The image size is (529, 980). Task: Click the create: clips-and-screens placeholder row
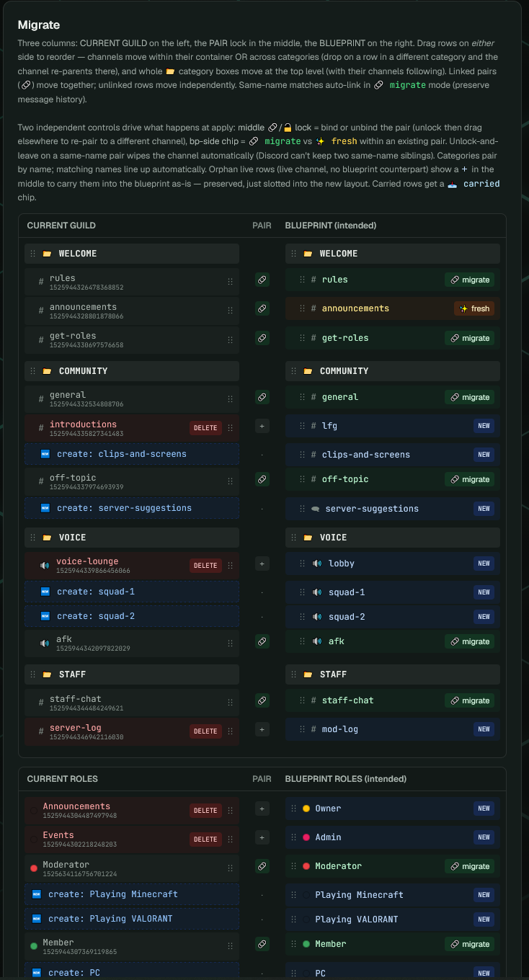click(x=132, y=454)
